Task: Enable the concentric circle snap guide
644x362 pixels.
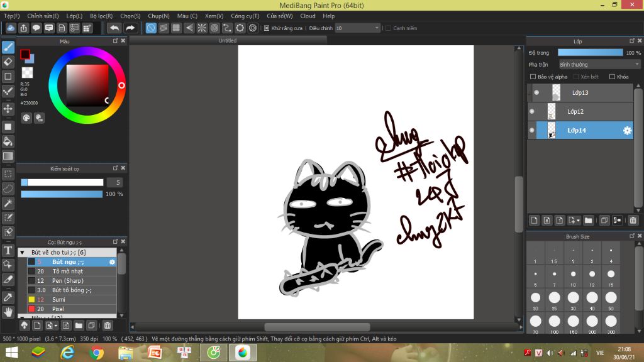Action: click(214, 28)
